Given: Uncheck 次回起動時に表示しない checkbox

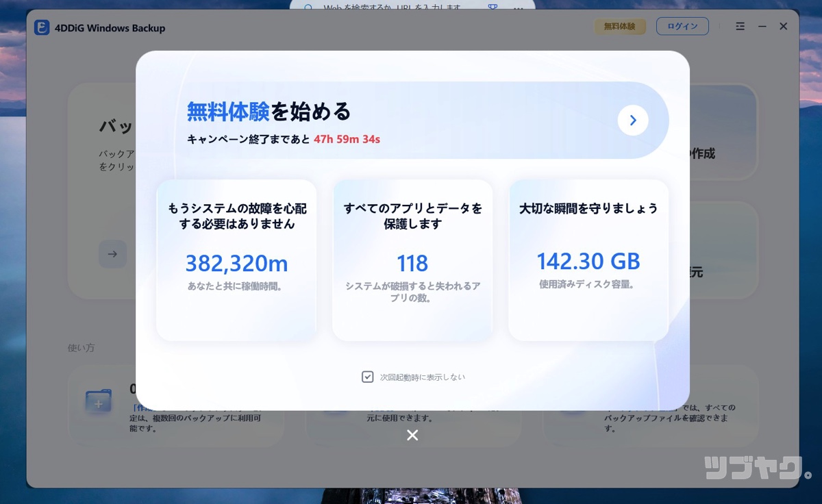Looking at the screenshot, I should [x=368, y=377].
